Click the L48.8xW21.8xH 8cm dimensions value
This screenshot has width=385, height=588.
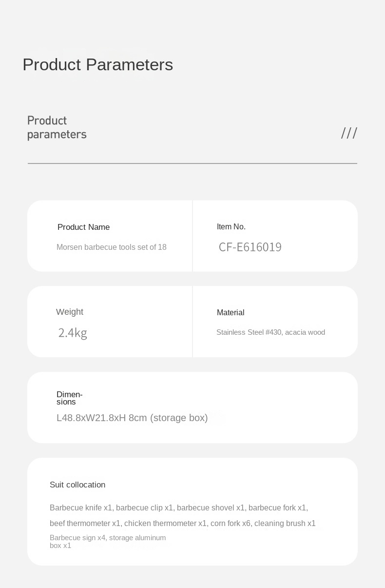click(x=132, y=418)
